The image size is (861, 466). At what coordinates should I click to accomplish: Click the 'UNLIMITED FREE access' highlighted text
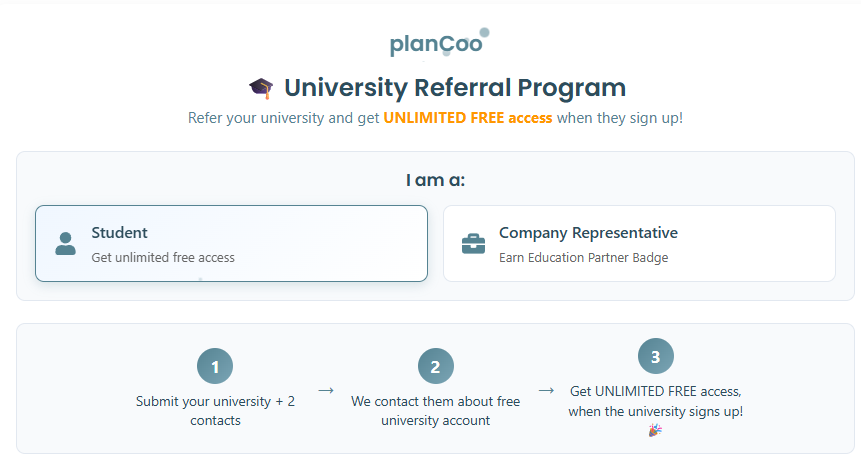pos(467,118)
